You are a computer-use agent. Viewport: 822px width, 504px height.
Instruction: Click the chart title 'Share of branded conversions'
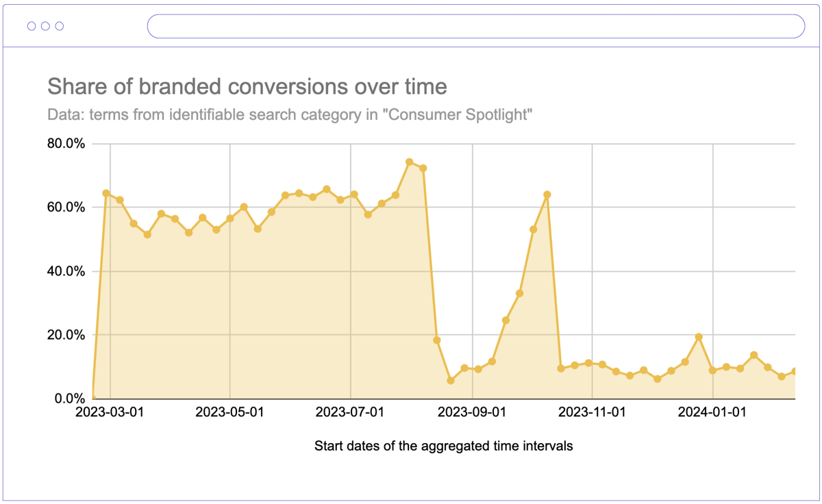click(247, 87)
